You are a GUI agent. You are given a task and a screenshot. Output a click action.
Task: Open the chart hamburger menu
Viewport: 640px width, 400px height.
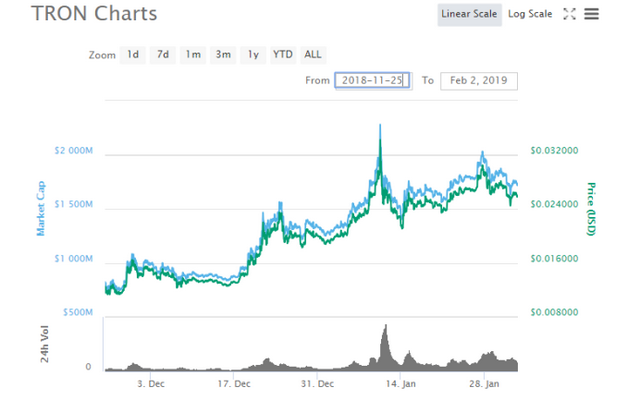click(x=591, y=14)
